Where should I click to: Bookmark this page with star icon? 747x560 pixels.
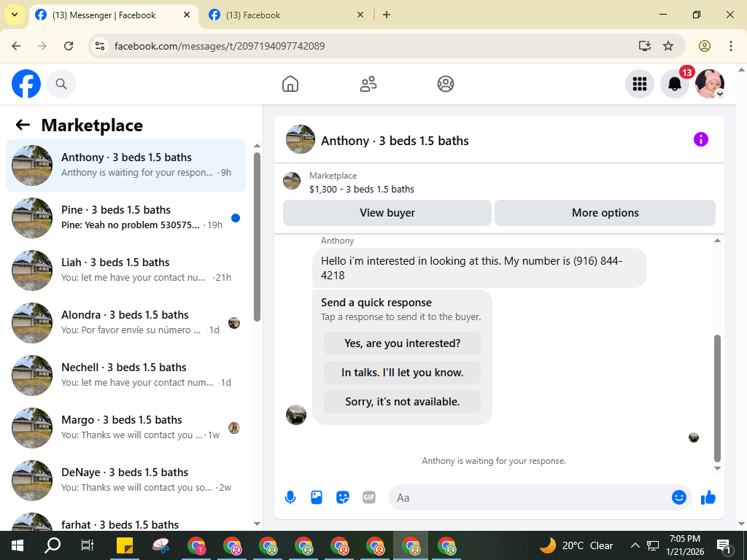(x=668, y=46)
